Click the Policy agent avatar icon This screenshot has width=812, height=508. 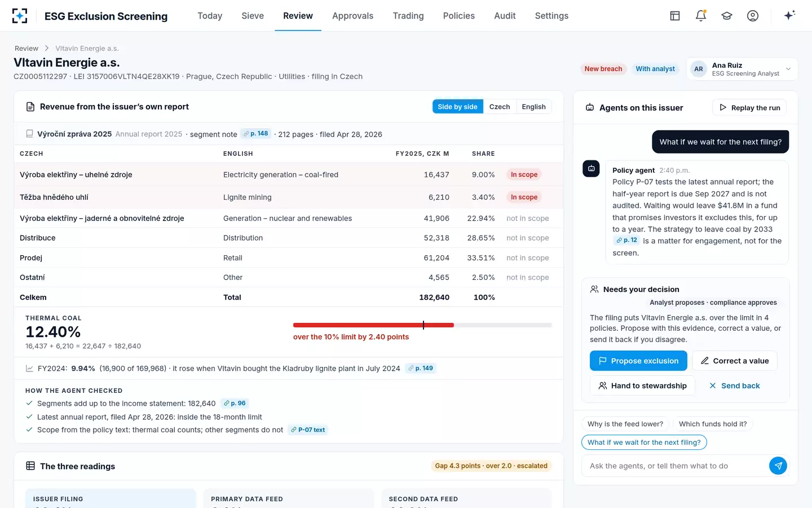click(591, 168)
